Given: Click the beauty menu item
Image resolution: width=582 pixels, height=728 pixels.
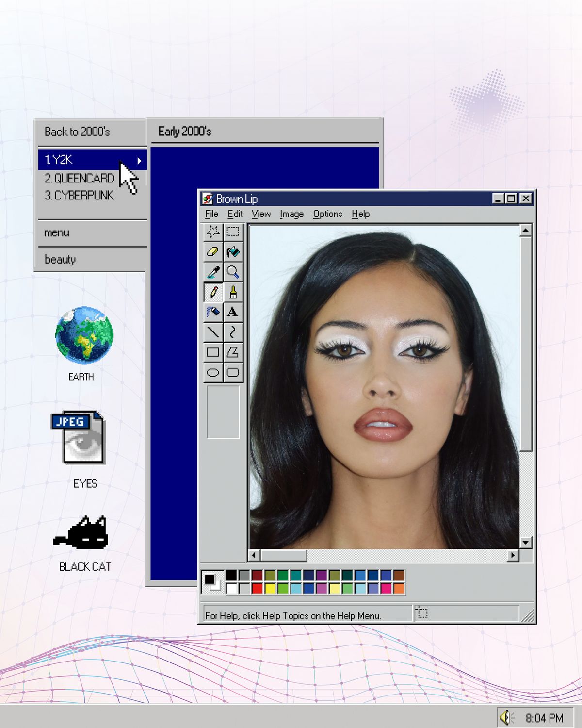Looking at the screenshot, I should coord(60,260).
